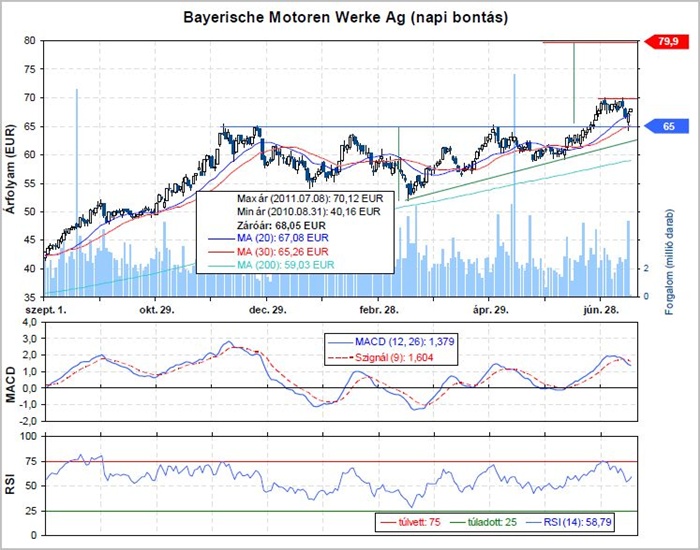Click the red 79,9 price target tag
700x550 pixels.
point(668,42)
